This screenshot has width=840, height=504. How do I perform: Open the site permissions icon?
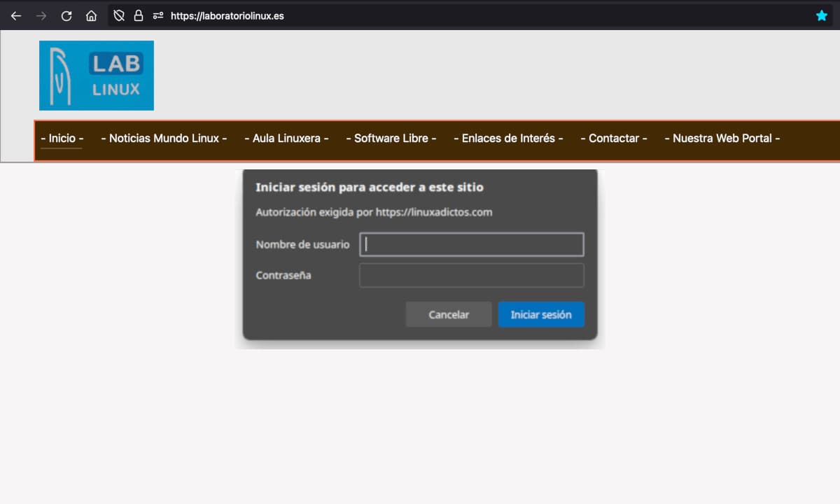tap(157, 15)
